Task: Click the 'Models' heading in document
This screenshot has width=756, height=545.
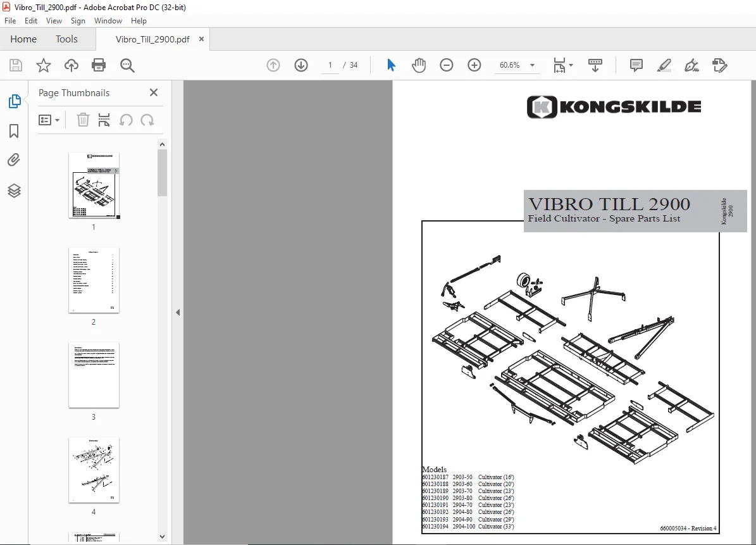Action: [435, 469]
